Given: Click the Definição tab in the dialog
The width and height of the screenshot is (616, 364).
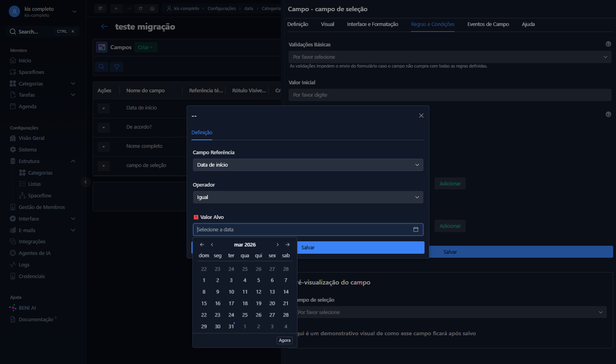Looking at the screenshot, I should tap(202, 133).
